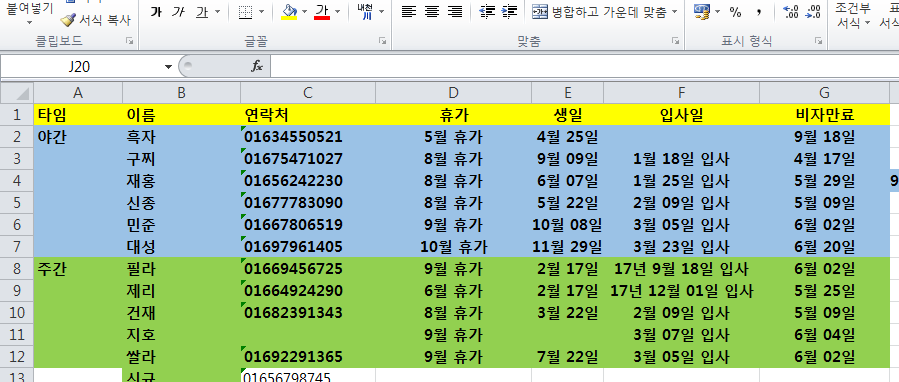The width and height of the screenshot is (899, 382).
Task: Click the fx insert function button
Action: pyautogui.click(x=257, y=67)
